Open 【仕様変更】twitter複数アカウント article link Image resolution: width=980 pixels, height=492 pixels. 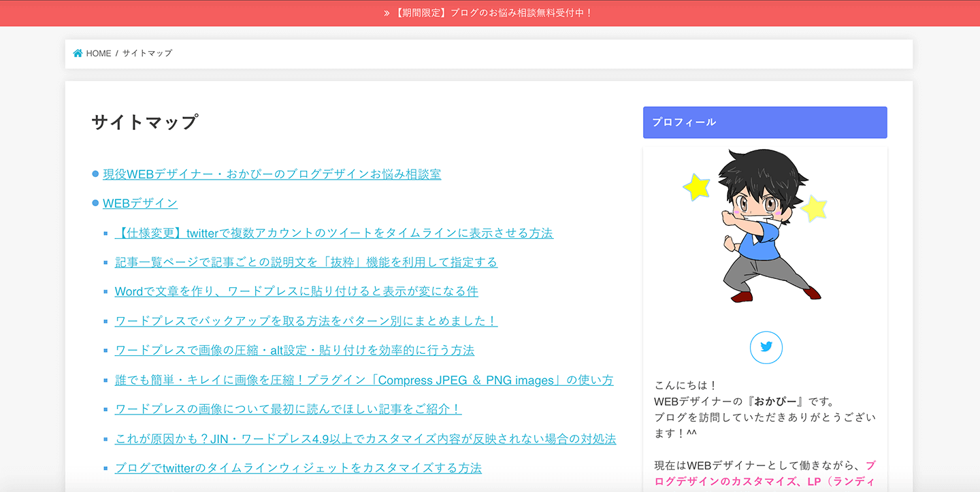point(334,233)
